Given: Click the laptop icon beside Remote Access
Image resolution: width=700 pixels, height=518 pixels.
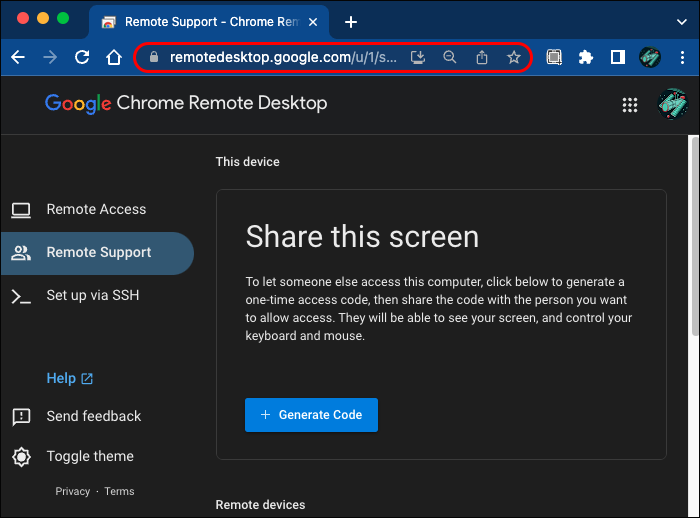Looking at the screenshot, I should pos(21,210).
